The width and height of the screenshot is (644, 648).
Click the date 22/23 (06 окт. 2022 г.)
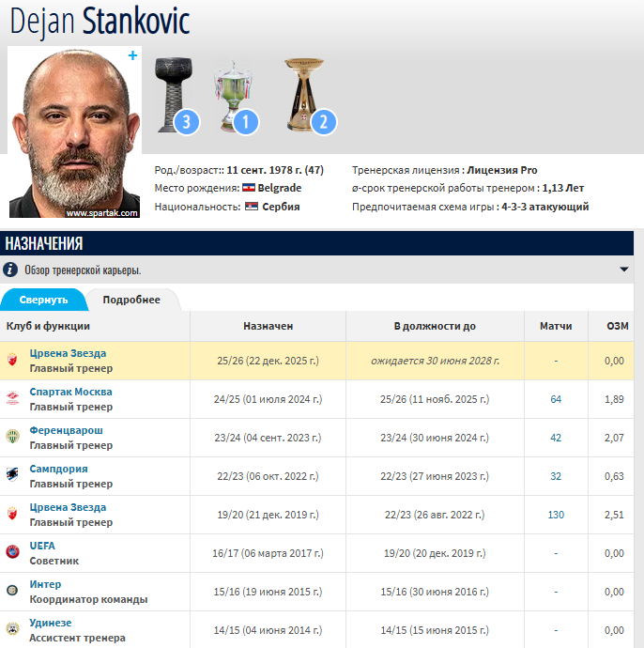[x=268, y=476]
